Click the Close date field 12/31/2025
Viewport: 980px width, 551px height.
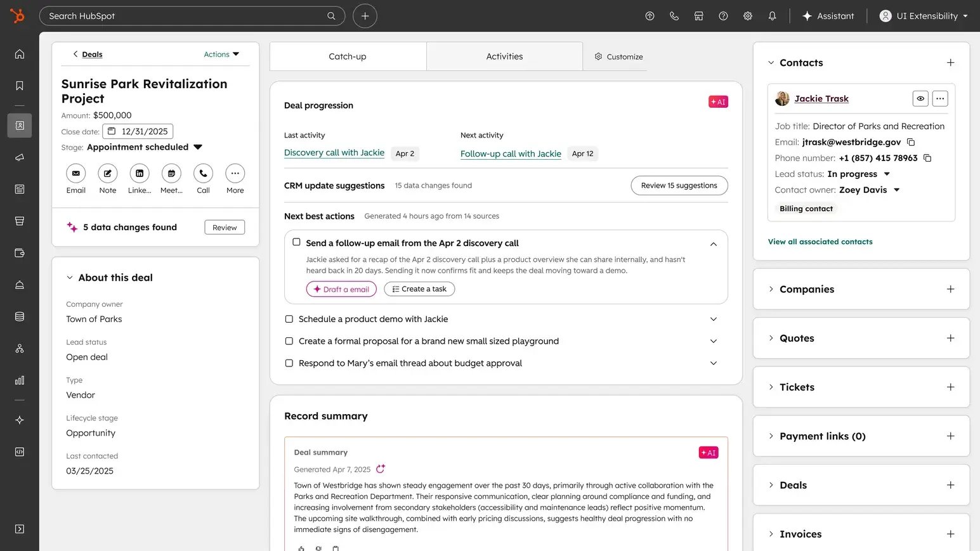(138, 131)
